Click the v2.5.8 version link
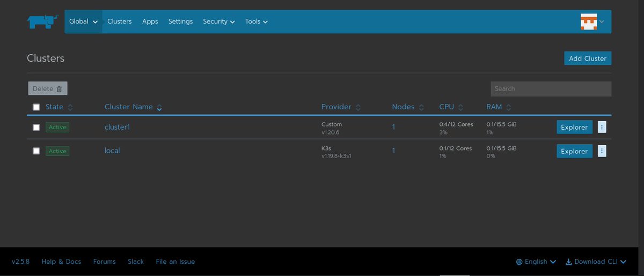The image size is (644, 276). 20,262
